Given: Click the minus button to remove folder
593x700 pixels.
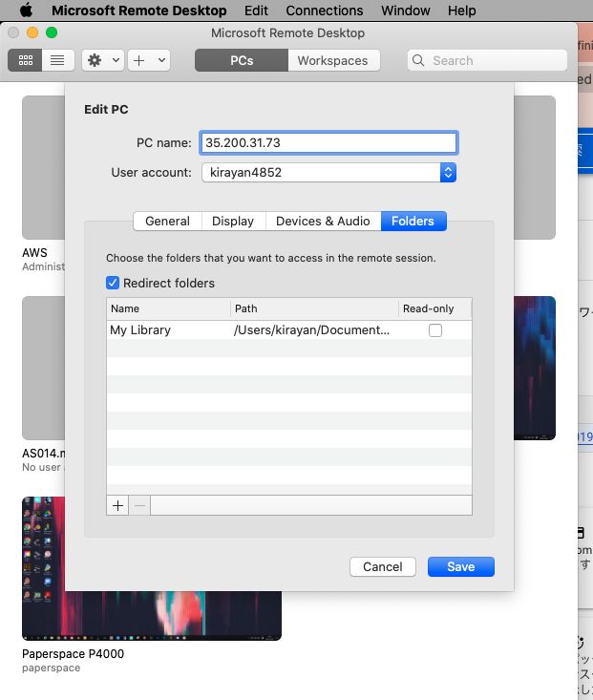Looking at the screenshot, I should 139,505.
